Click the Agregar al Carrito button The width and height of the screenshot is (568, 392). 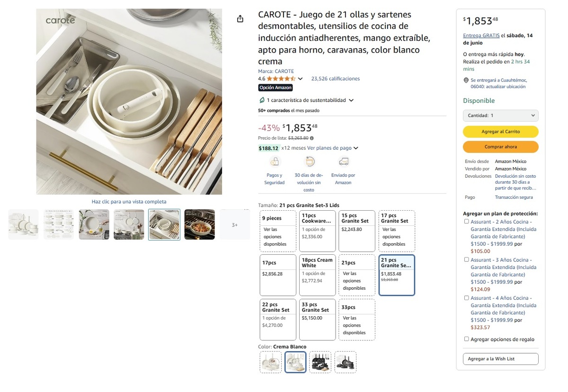click(x=500, y=132)
